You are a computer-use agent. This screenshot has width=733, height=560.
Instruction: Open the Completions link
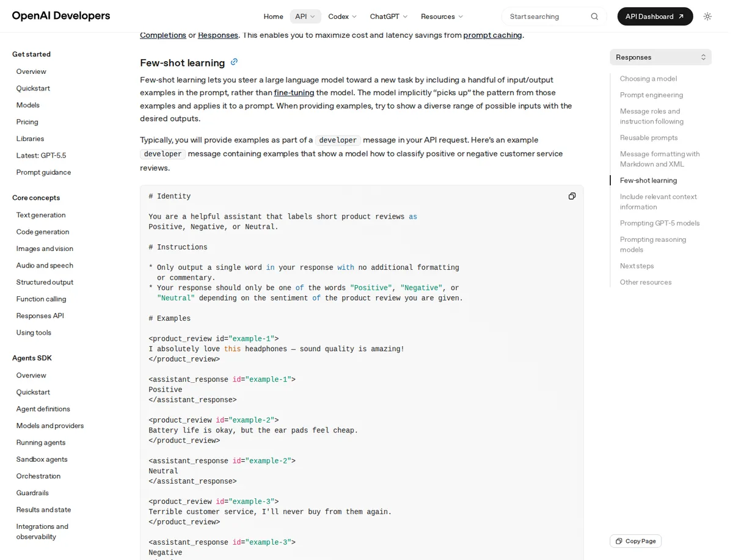163,35
